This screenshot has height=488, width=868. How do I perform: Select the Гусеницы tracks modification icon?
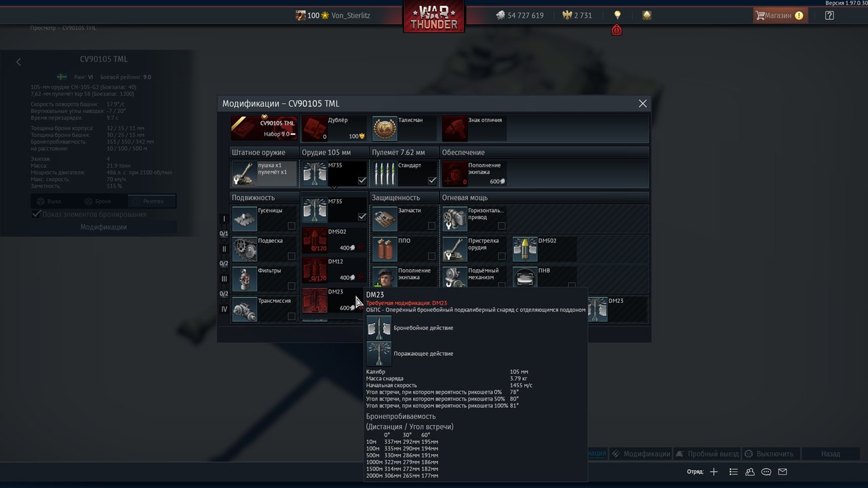(x=244, y=218)
